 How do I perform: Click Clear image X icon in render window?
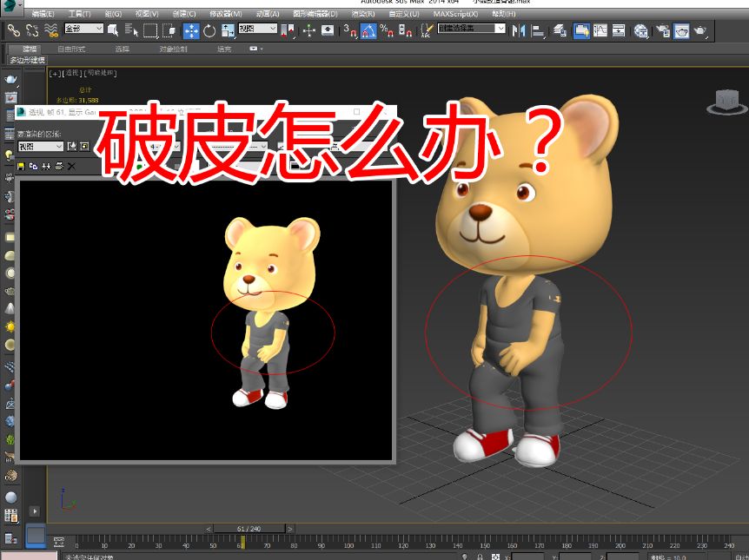click(71, 166)
